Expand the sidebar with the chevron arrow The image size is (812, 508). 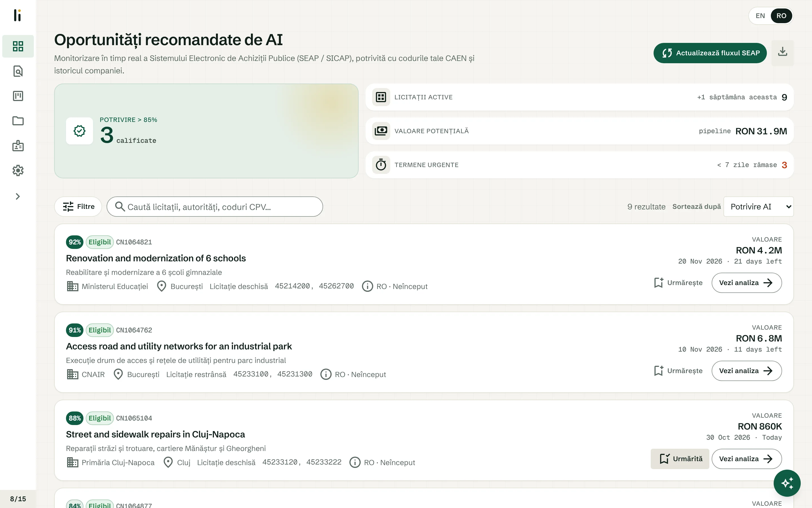click(18, 196)
